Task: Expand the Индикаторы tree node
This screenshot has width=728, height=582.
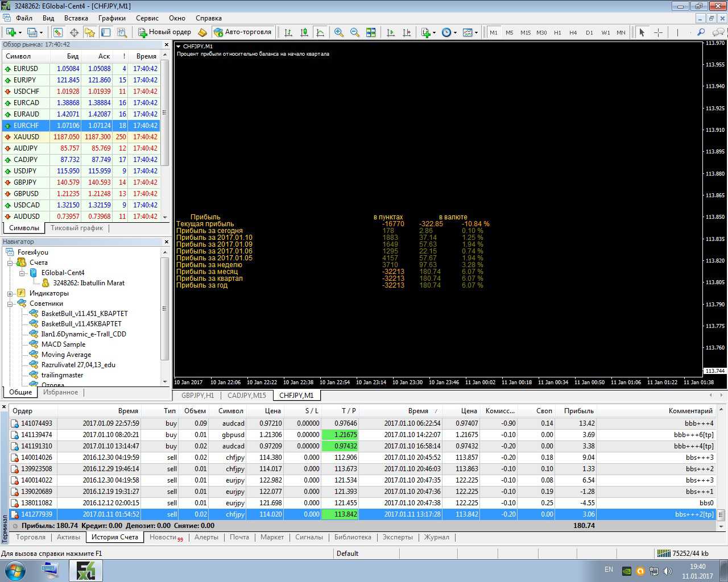Action: point(10,293)
